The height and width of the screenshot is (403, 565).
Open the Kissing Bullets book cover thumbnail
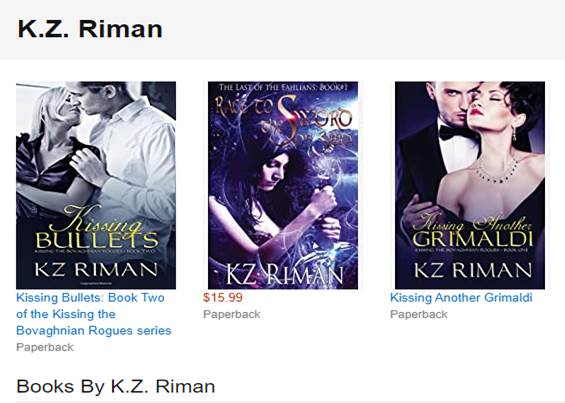point(96,185)
